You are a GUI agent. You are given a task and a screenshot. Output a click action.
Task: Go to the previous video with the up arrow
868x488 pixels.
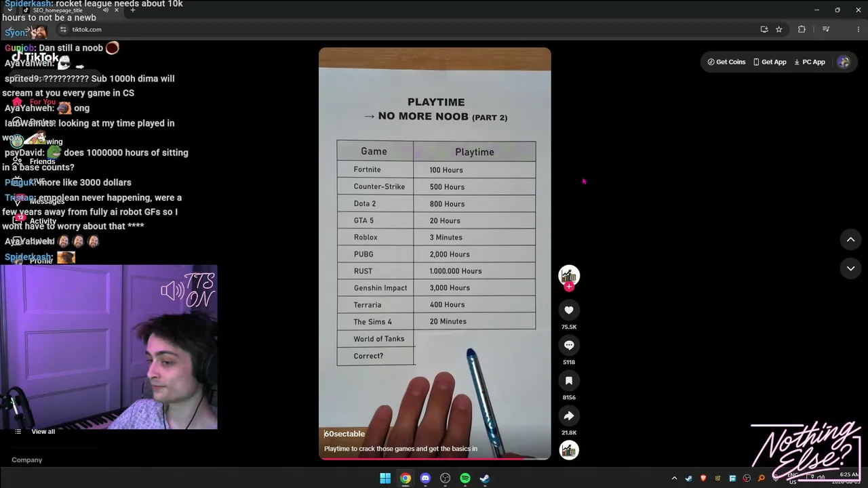coord(850,239)
